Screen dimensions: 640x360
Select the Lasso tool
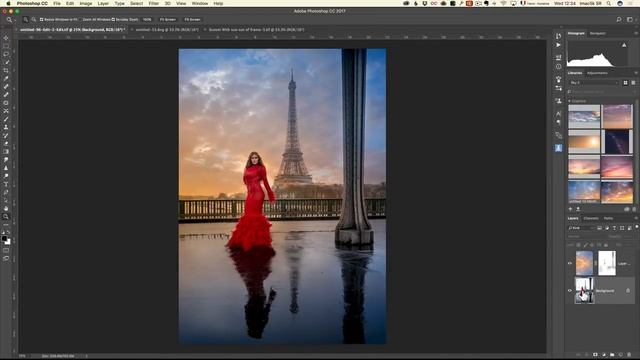6,54
